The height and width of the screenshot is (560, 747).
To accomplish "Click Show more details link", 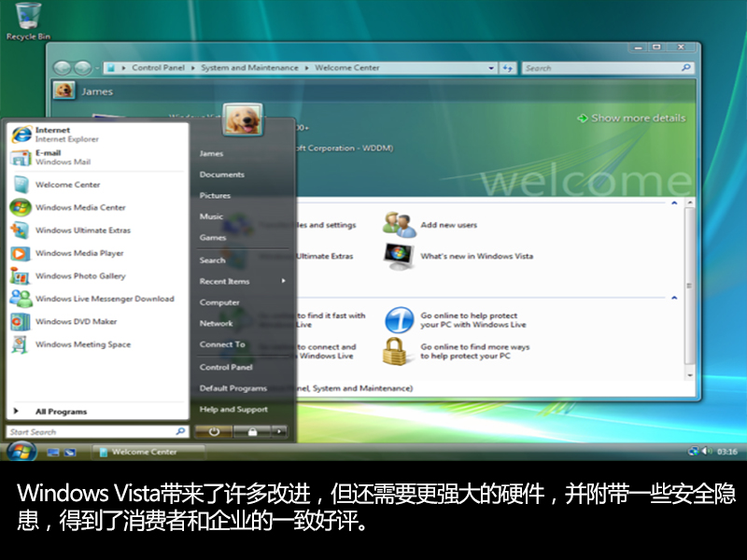I will (632, 119).
